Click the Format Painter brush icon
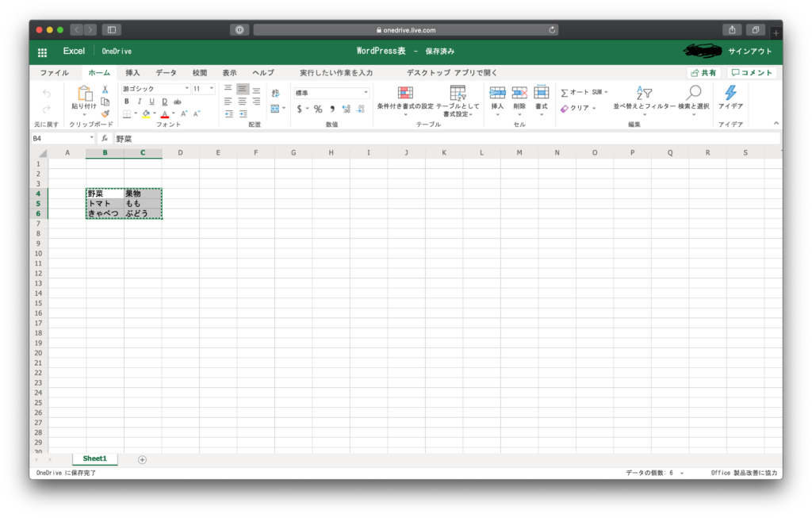812x518 pixels. tap(105, 113)
